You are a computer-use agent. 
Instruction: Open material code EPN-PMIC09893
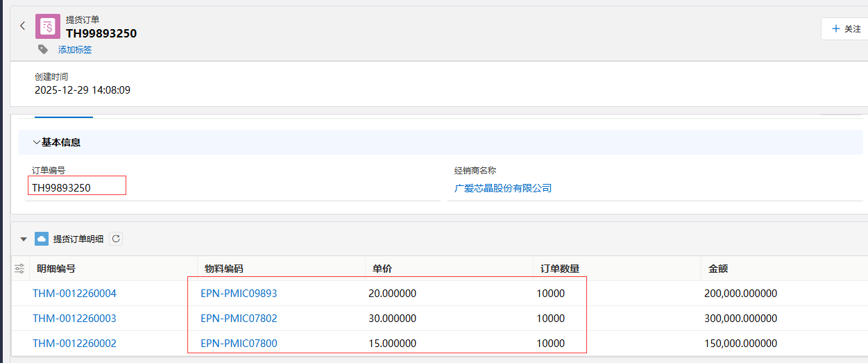pyautogui.click(x=239, y=294)
